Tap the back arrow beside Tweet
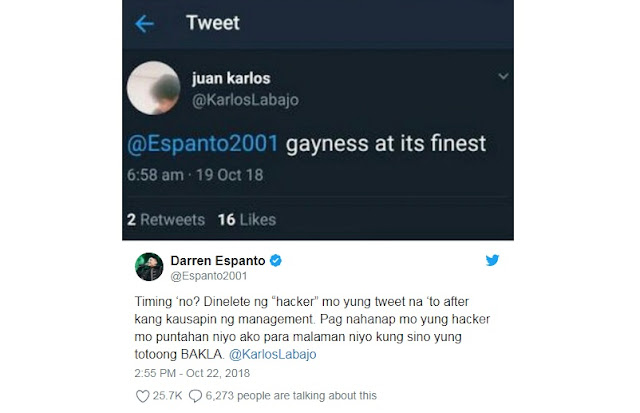Image resolution: width=640 pixels, height=413 pixels. [x=144, y=24]
